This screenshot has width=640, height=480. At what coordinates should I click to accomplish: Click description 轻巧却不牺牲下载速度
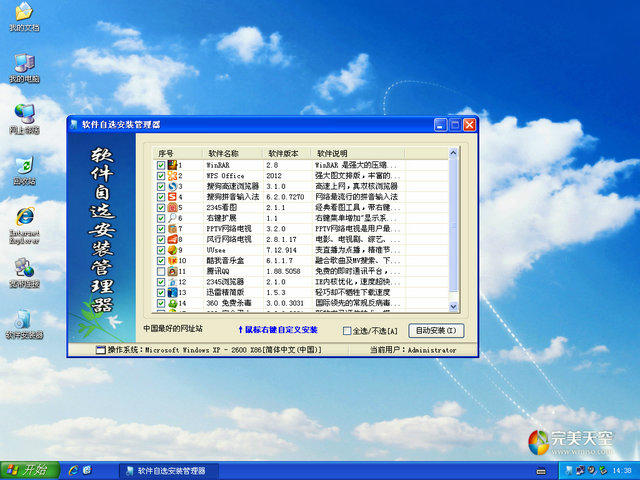pos(352,293)
